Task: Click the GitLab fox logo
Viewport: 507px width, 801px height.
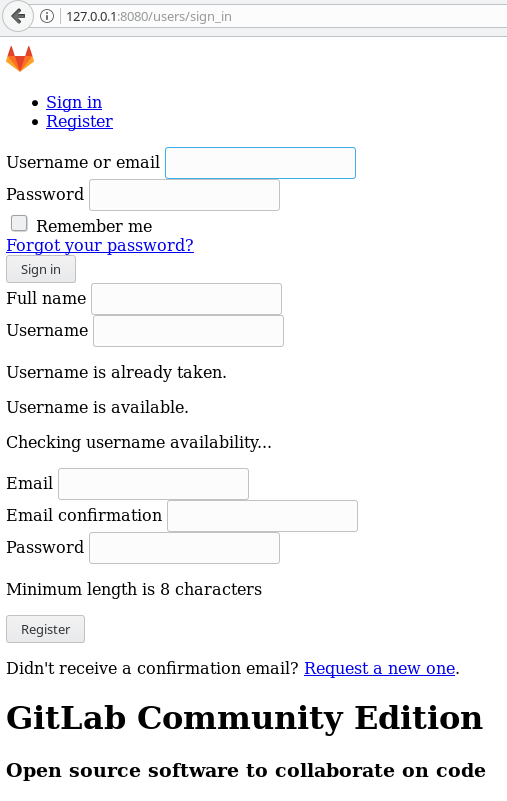Action: (20, 59)
